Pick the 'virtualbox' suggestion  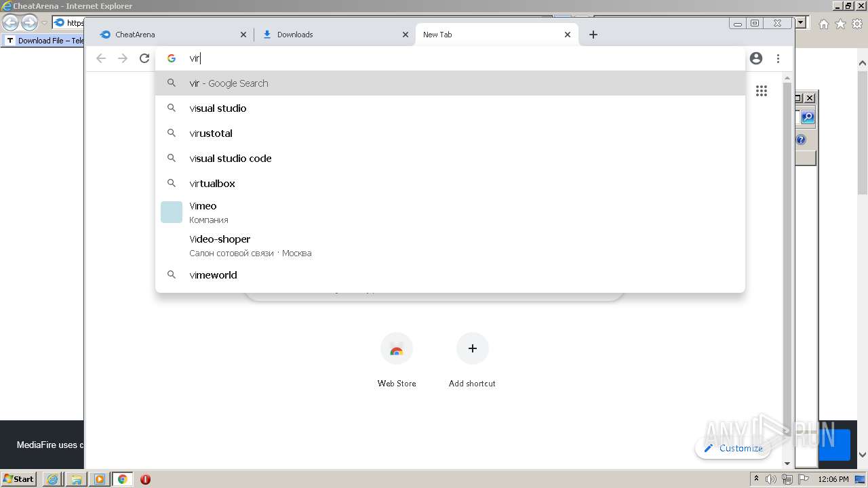(x=450, y=184)
